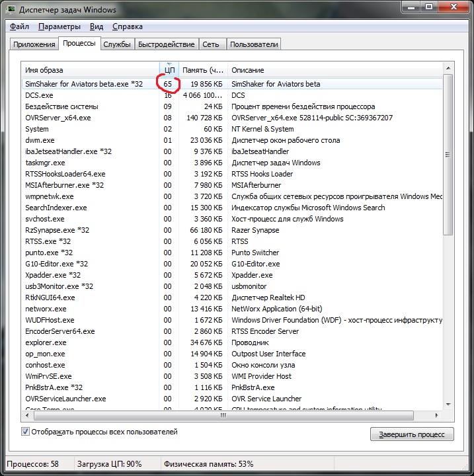
Task: Sort by Имя образа column header
Action: click(90, 70)
